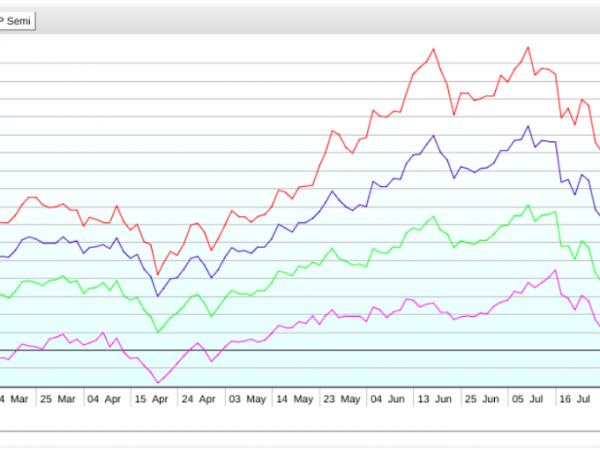This screenshot has width=600, height=450.
Task: Click the 04 Jun date label
Action: 388,399
